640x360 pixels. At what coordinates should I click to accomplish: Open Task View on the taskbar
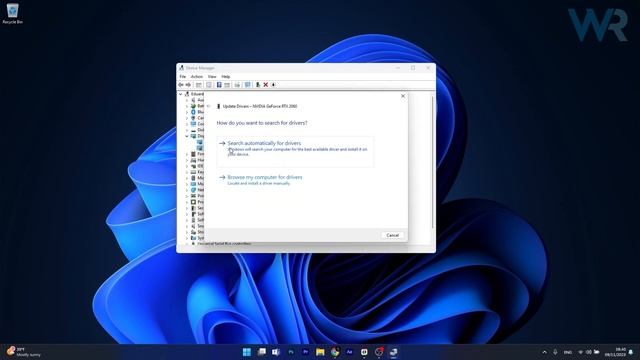pyautogui.click(x=262, y=352)
